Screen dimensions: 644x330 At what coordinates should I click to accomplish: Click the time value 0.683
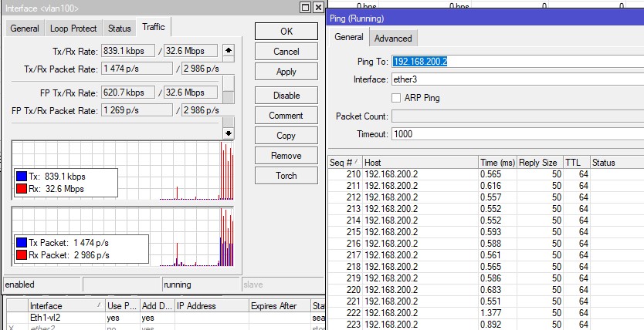pos(491,289)
